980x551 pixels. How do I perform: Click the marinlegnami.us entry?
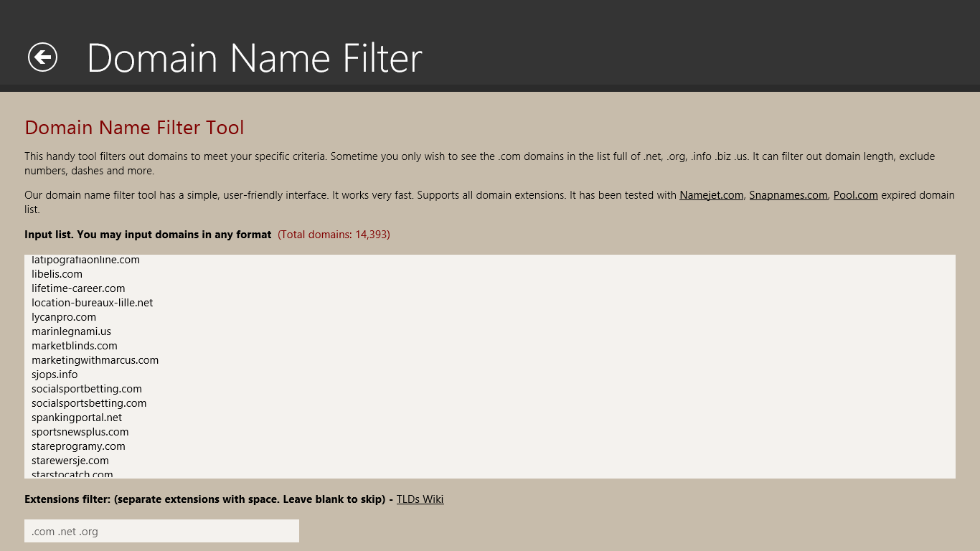click(71, 331)
